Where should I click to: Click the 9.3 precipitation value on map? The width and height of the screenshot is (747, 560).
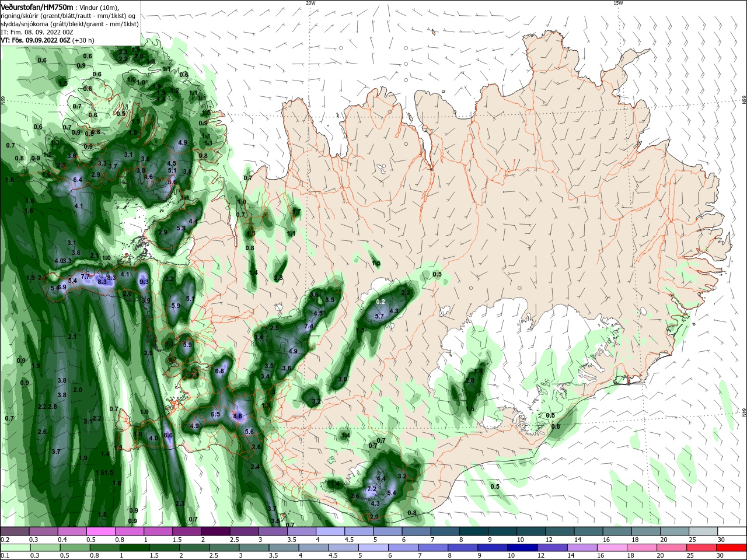144,282
